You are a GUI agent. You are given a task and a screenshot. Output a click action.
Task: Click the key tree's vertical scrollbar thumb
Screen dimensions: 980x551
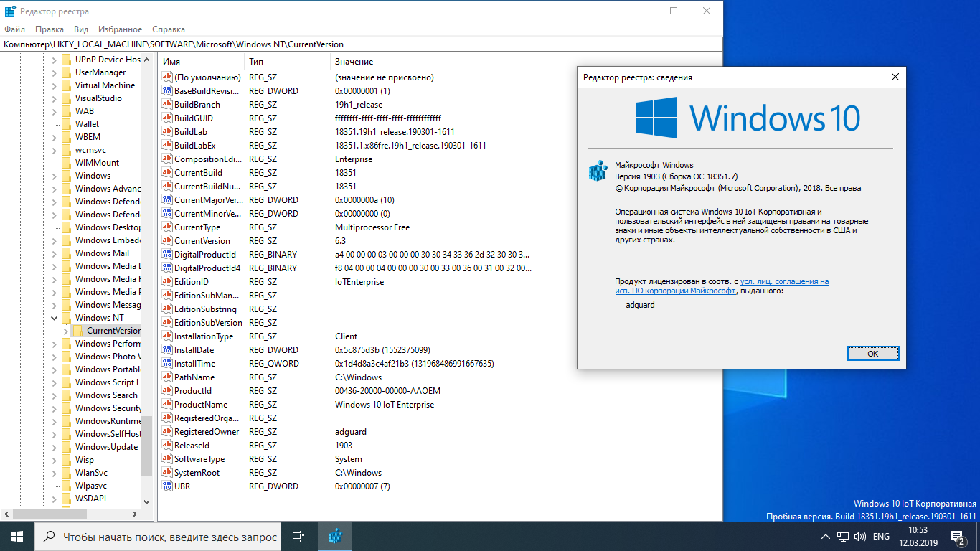pyautogui.click(x=146, y=446)
